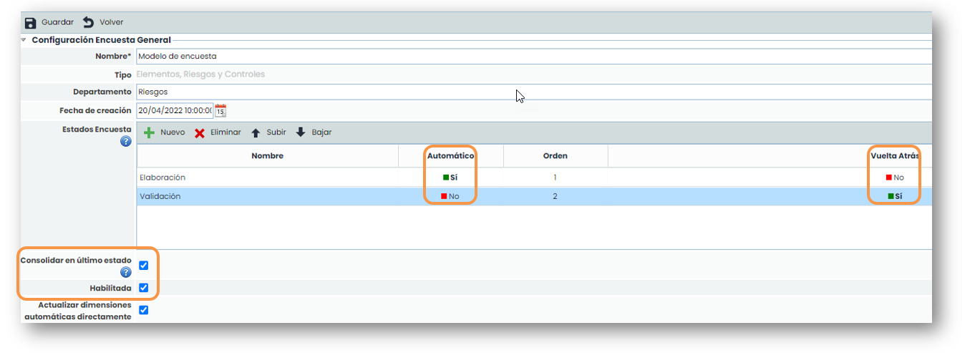Click the Subir up arrow icon

(256, 132)
